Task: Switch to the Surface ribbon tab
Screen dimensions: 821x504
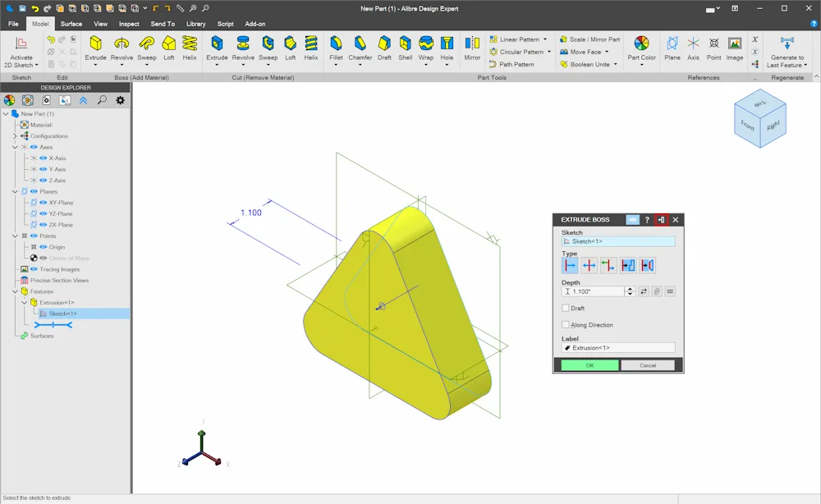Action: click(x=71, y=24)
